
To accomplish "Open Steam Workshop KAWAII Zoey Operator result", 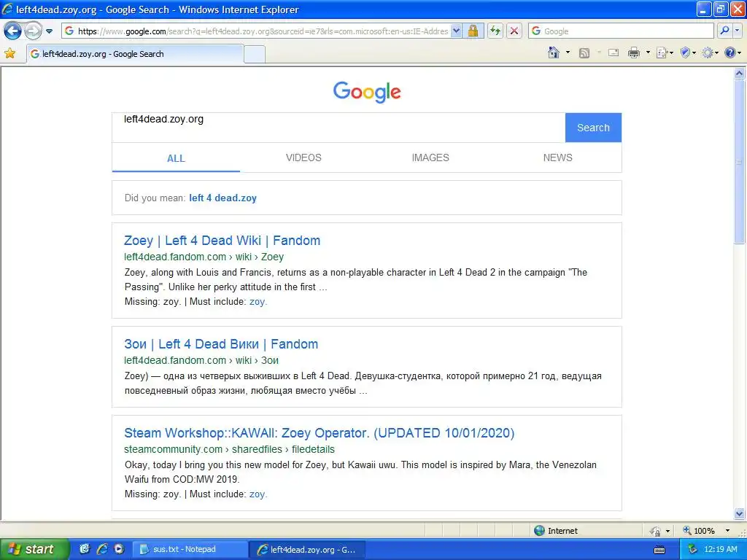I will (x=320, y=433).
